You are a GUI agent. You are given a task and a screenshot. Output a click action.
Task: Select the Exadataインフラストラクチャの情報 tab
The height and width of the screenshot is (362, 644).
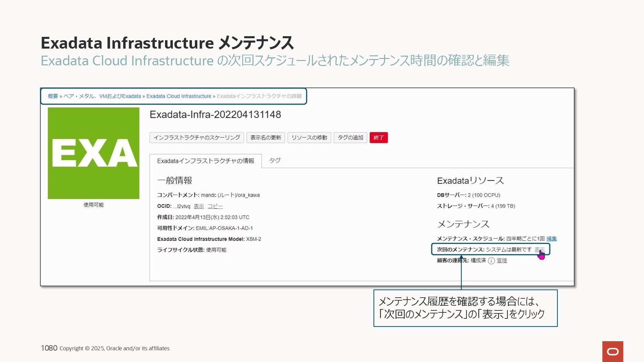(x=205, y=161)
